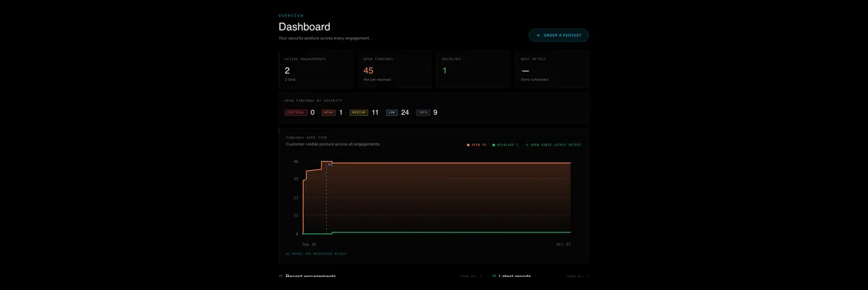
Task: Click the 'Findings over time' title
Action: [x=306, y=137]
